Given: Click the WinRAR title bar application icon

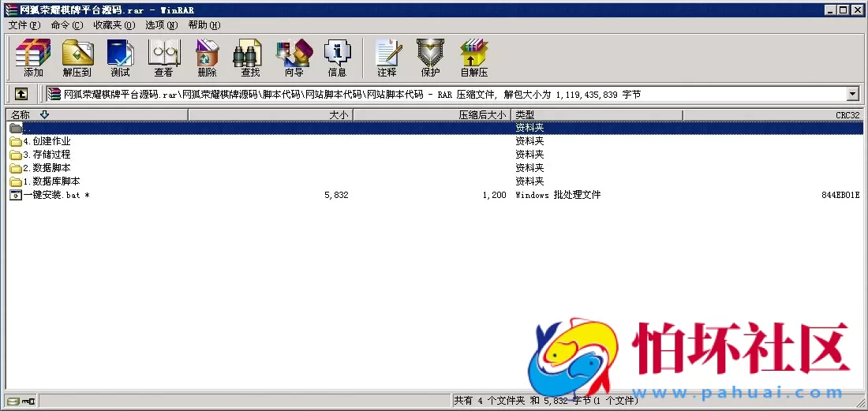Looking at the screenshot, I should pyautogui.click(x=11, y=10).
